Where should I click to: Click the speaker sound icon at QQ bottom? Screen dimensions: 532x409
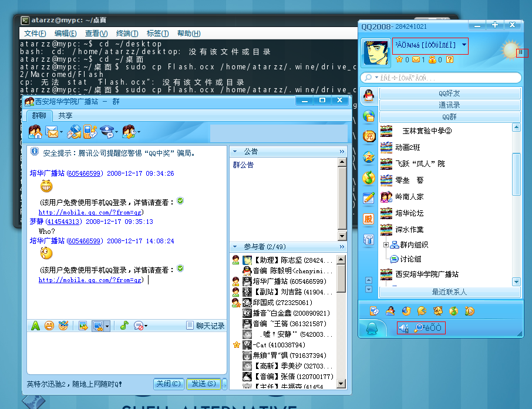coord(404,328)
